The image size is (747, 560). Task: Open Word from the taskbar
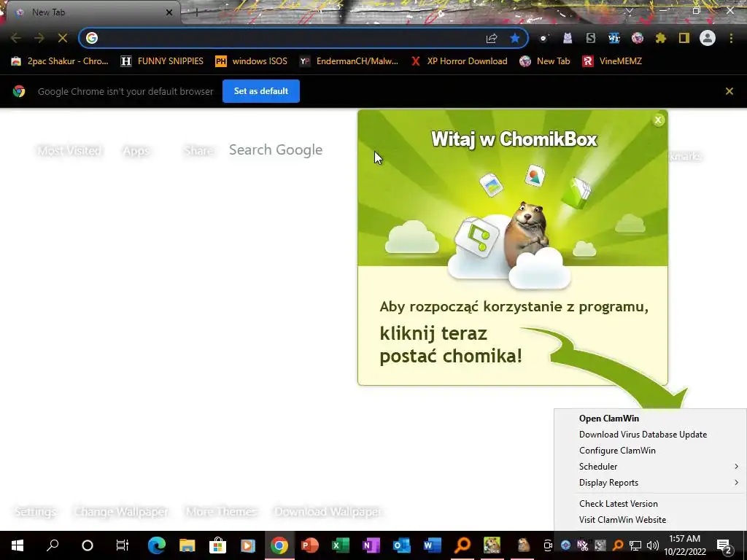coord(432,545)
